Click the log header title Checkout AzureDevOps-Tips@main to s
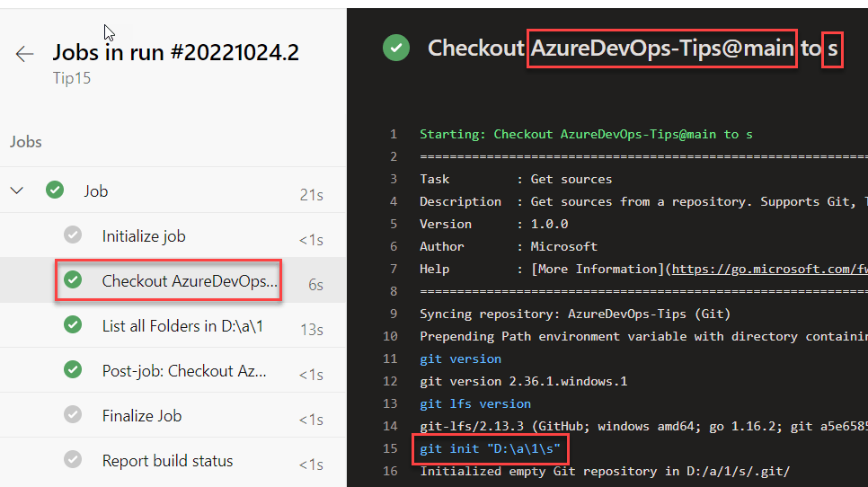The width and height of the screenshot is (868, 487). 633,49
